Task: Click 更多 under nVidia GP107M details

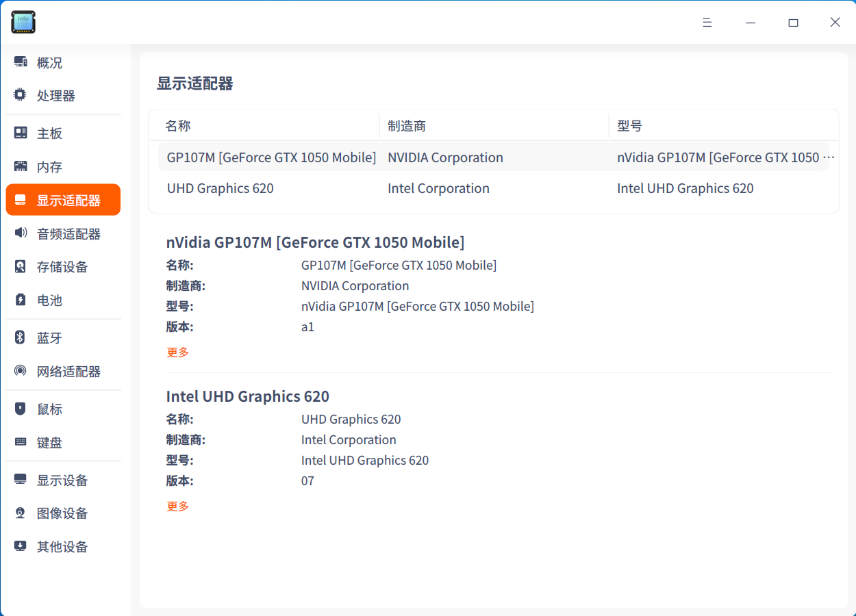Action: pos(177,352)
